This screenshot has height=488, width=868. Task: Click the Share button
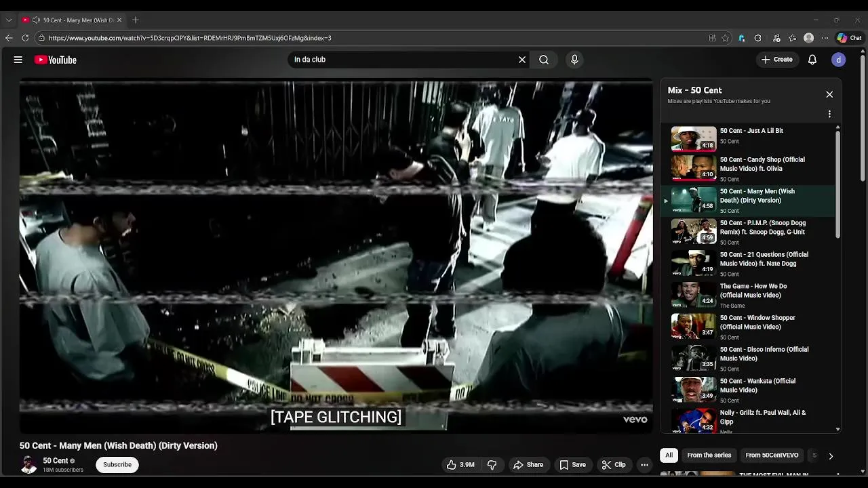click(528, 465)
